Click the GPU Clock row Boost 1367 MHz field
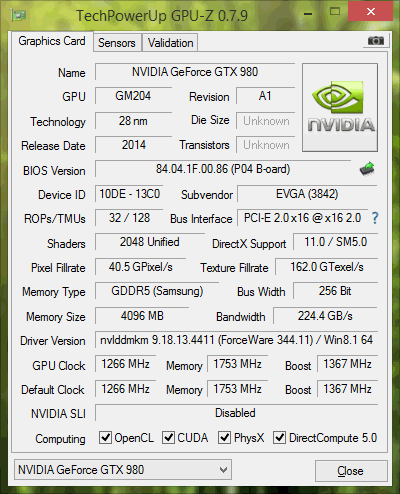The height and width of the screenshot is (494, 400). (347, 364)
